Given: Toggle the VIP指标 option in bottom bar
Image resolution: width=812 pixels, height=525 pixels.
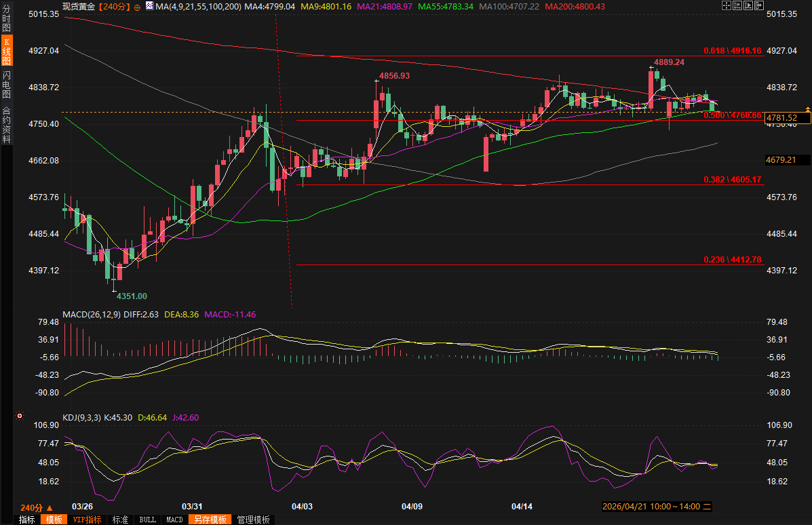Looking at the screenshot, I should [x=87, y=520].
